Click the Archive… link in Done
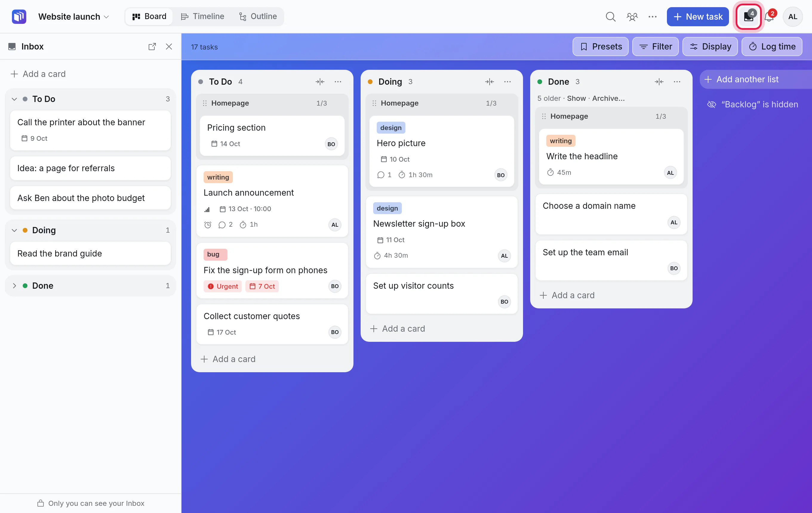The width and height of the screenshot is (812, 513). pyautogui.click(x=608, y=98)
